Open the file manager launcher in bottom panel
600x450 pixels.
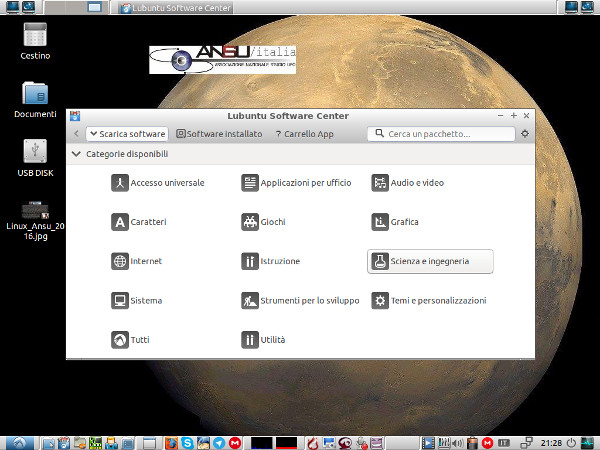pos(80,443)
